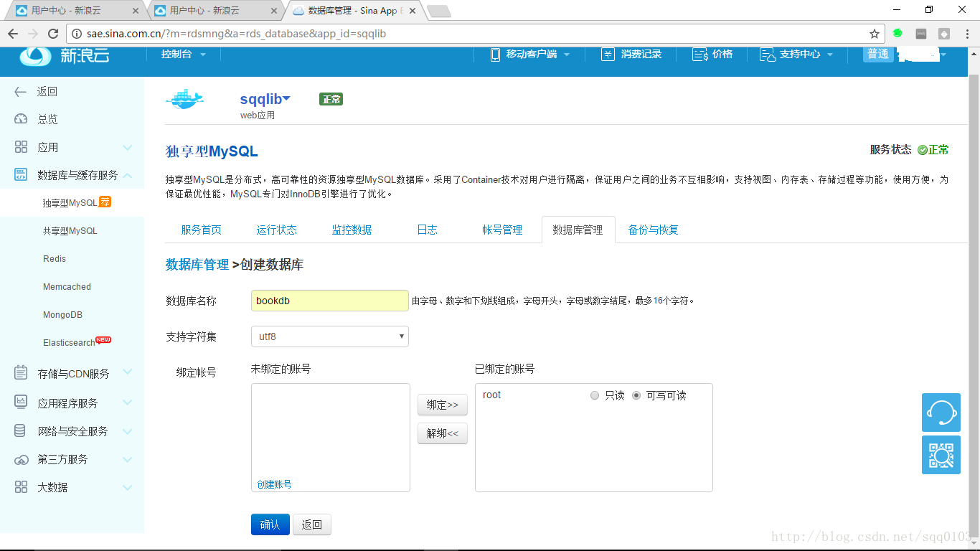This screenshot has height=551, width=980.
Task: Click the 应用 grid icon in sidebar
Action: click(x=21, y=147)
